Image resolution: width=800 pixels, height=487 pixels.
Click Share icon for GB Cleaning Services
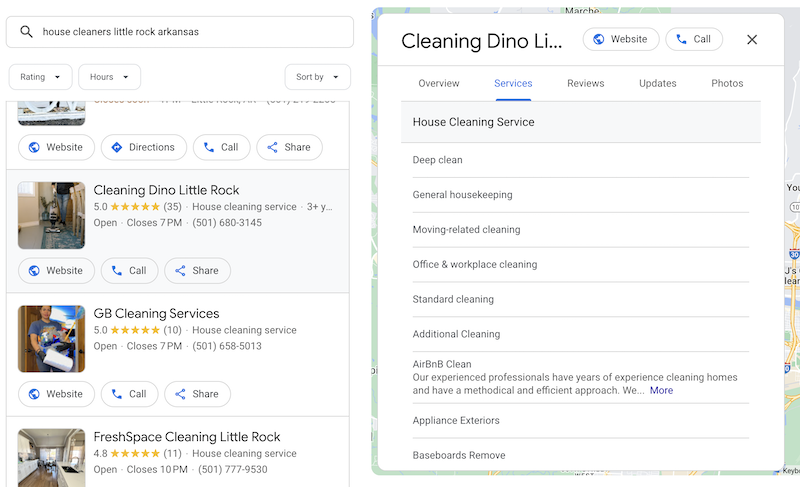(x=181, y=394)
